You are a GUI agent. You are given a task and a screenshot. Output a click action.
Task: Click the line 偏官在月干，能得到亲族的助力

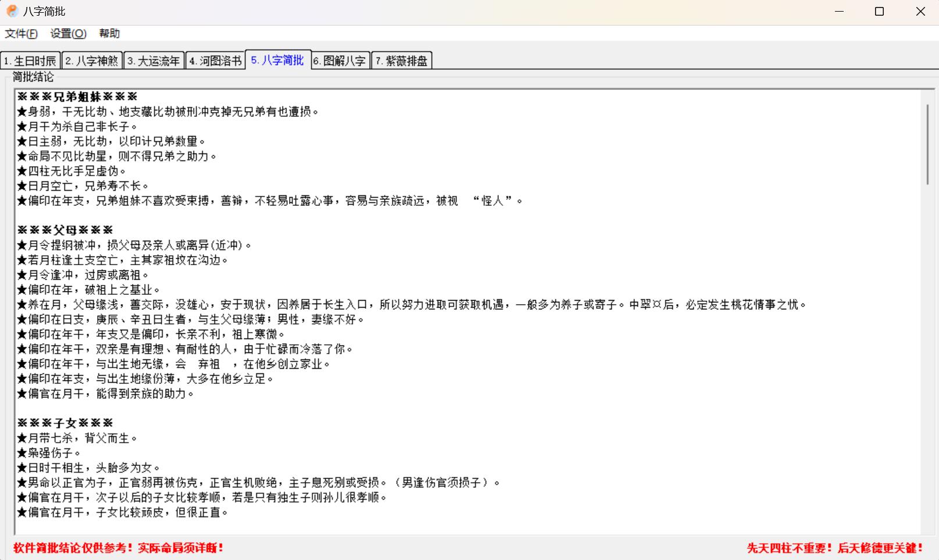pos(106,394)
